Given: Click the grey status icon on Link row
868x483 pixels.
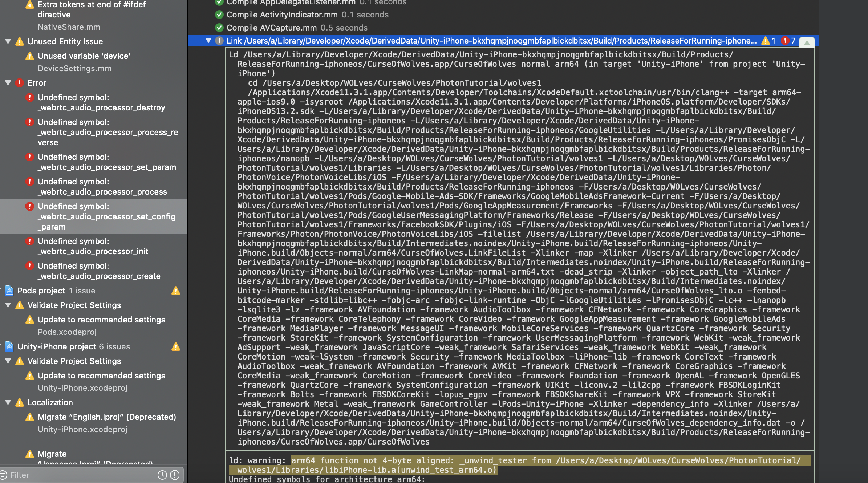Looking at the screenshot, I should coord(219,41).
